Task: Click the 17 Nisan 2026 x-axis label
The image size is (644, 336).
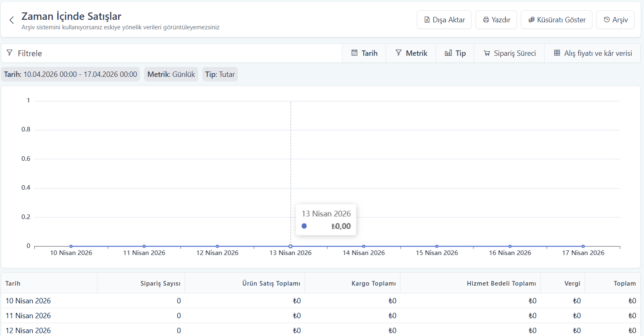Action: [583, 253]
